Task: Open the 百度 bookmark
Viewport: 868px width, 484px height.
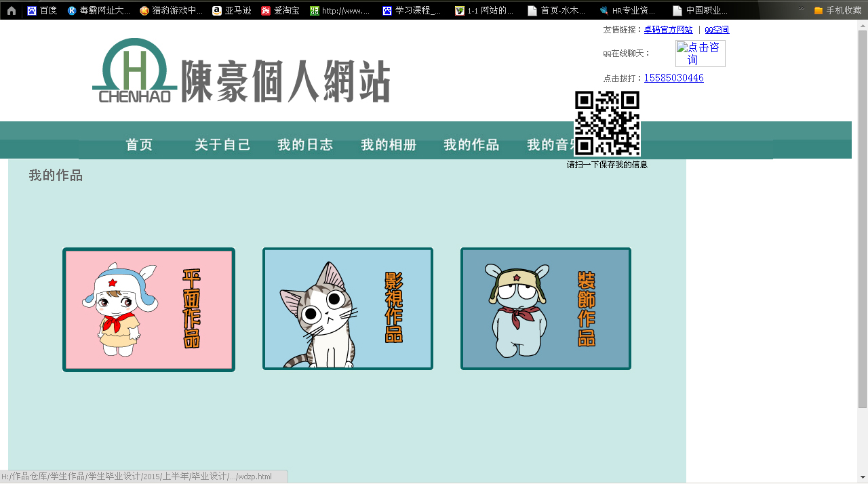Action: (42, 11)
